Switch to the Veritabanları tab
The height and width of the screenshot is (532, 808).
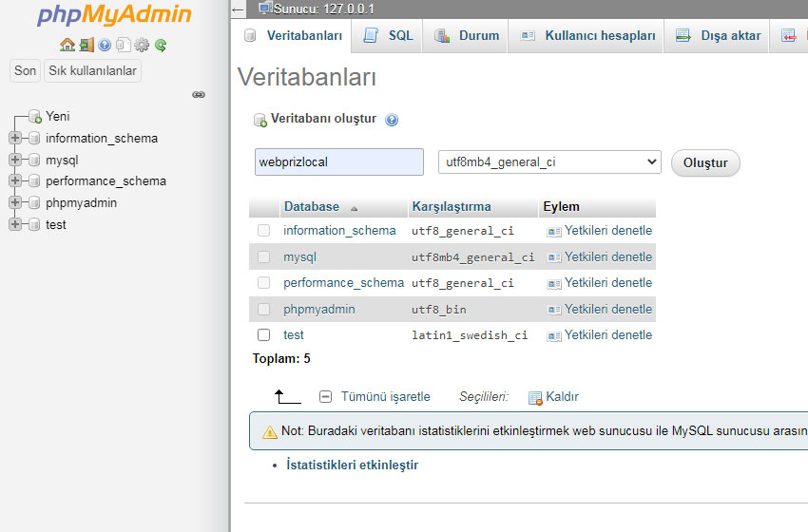click(x=293, y=35)
